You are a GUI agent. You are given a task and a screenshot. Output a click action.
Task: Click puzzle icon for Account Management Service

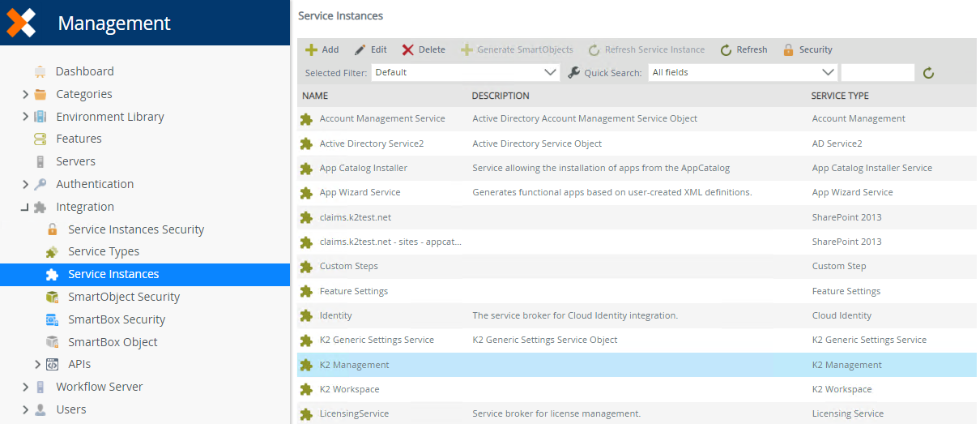(306, 119)
